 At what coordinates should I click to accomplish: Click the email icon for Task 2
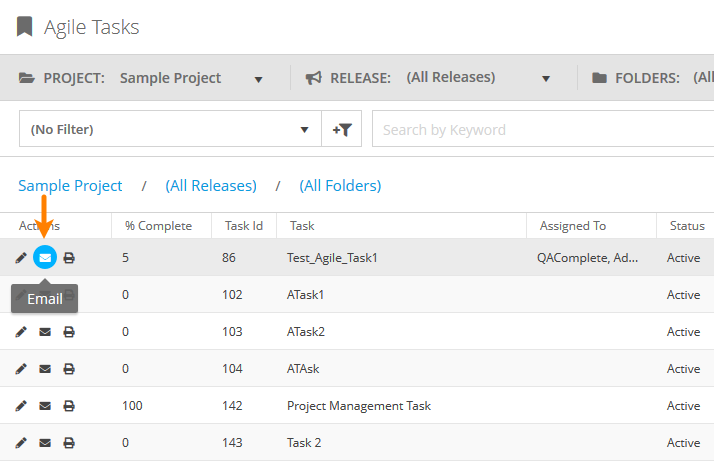(45, 443)
